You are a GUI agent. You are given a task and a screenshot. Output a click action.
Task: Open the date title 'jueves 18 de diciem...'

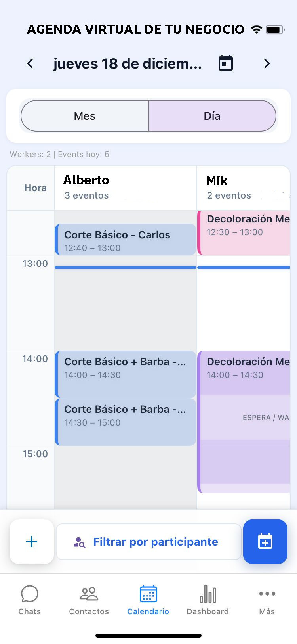(128, 63)
